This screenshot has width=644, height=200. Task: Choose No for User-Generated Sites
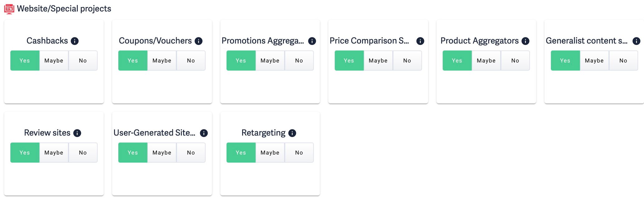point(191,152)
